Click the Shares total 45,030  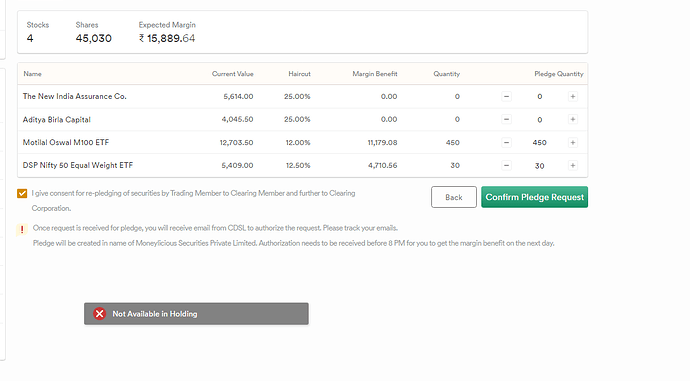pos(93,39)
